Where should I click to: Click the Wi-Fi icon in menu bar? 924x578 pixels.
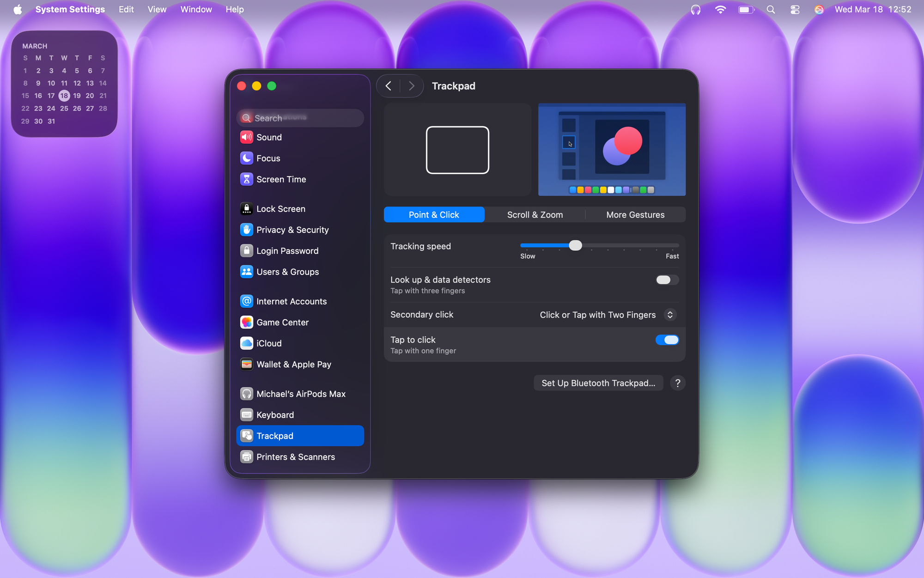720,9
